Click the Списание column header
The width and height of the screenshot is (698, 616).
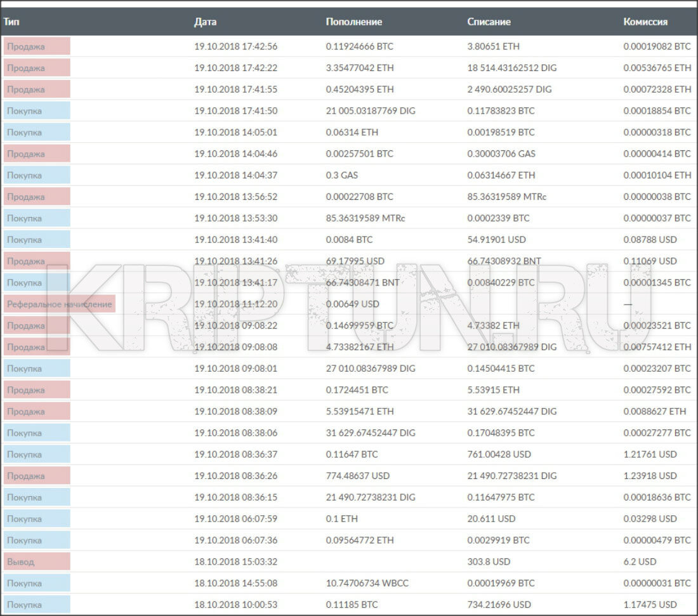[489, 22]
